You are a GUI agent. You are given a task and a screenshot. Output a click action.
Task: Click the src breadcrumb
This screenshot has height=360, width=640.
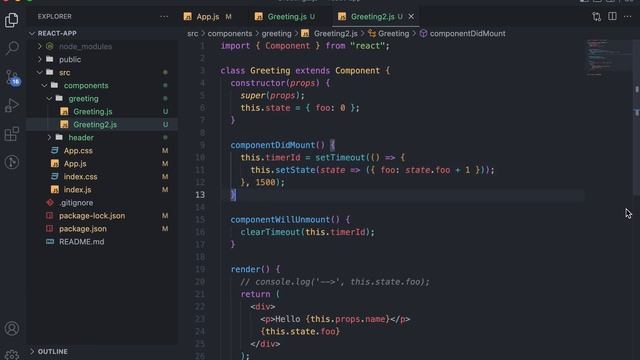tap(193, 33)
